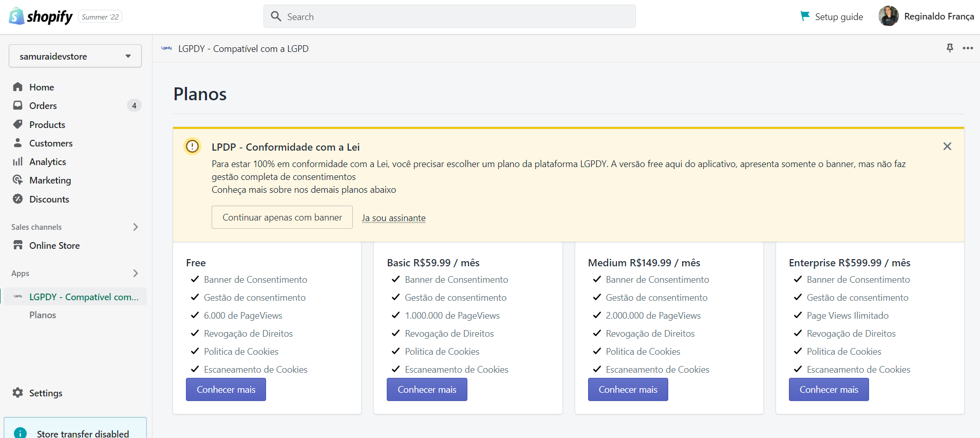Click the Orders count badge 4
This screenshot has height=438, width=980.
click(x=134, y=105)
